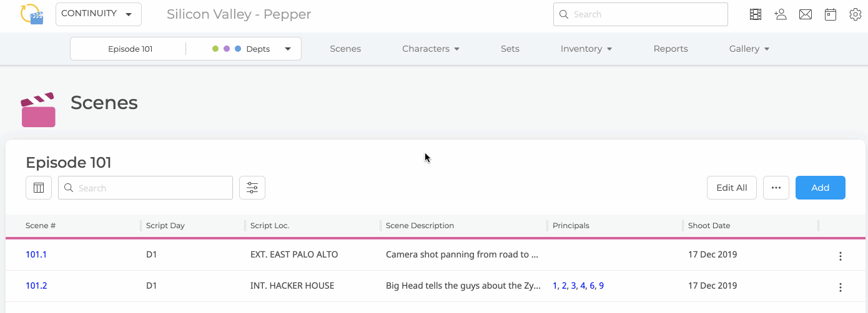Open the row menu for scene 101.2

(x=841, y=287)
